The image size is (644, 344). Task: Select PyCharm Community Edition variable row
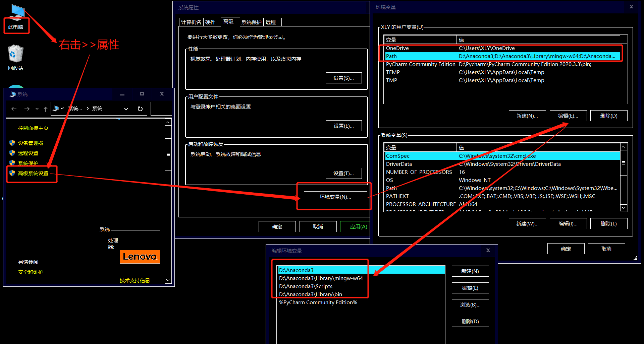502,64
